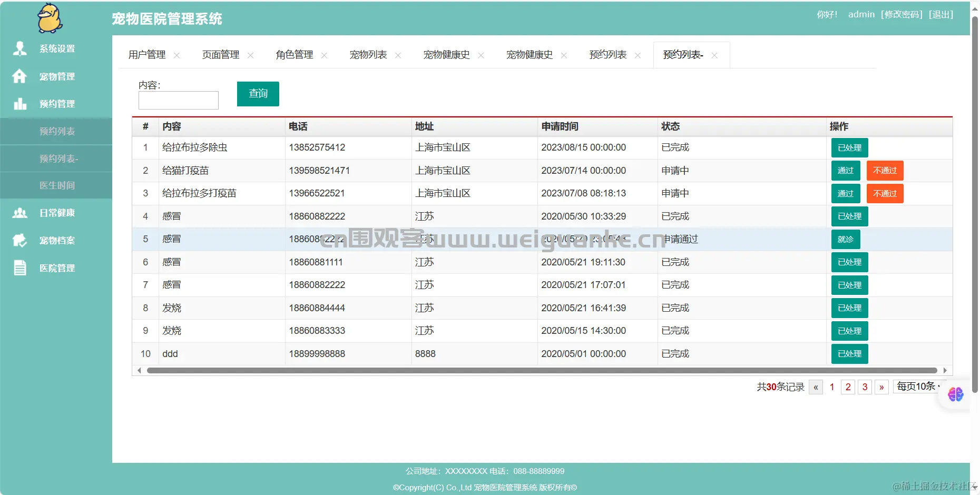Click scrollbar left arrow under table
This screenshot has height=495, width=980.
point(139,371)
